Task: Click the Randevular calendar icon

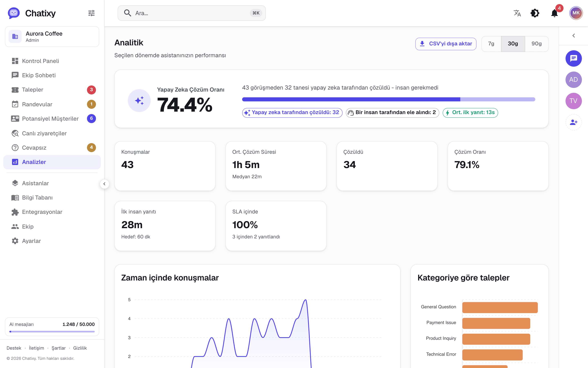Action: (15, 104)
